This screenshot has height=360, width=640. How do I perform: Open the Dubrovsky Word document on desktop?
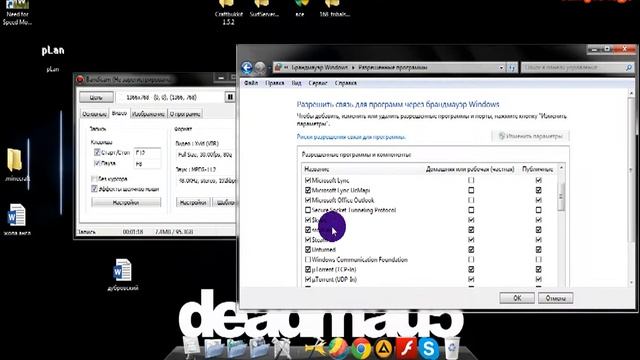coord(122,275)
